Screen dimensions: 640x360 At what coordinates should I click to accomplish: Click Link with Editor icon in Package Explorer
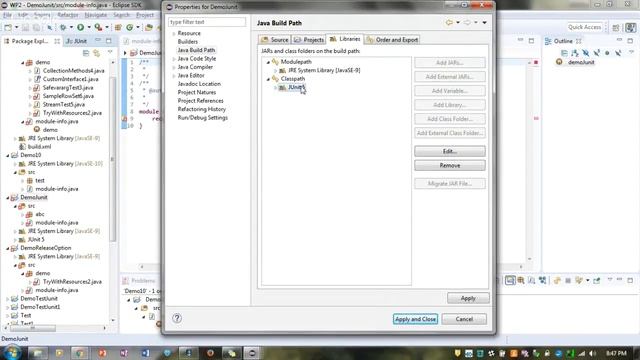tap(96, 53)
